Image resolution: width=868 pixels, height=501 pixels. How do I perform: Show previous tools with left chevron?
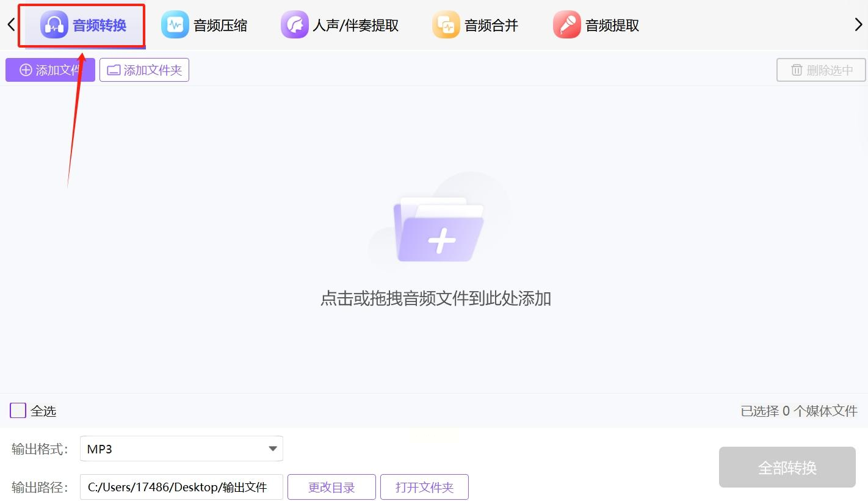(11, 24)
